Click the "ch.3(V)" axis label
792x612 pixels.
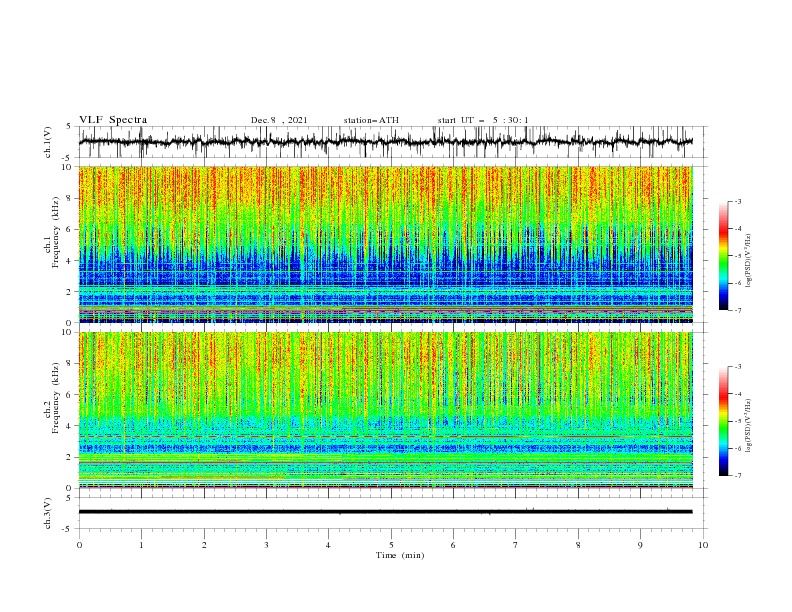click(x=48, y=513)
